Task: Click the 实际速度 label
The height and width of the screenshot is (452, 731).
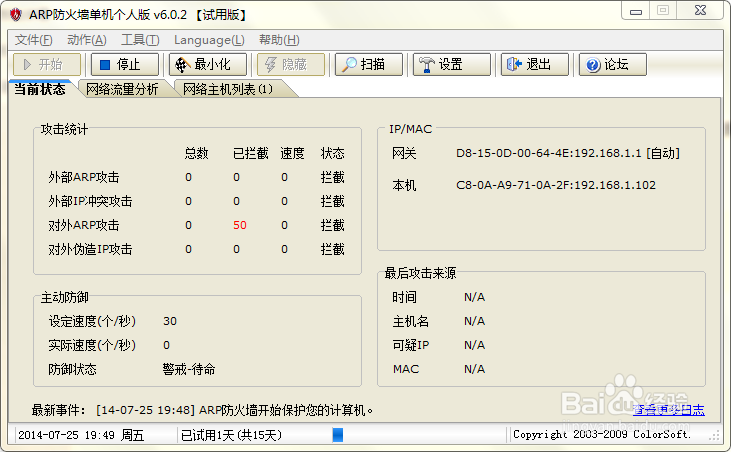Action: pos(92,345)
